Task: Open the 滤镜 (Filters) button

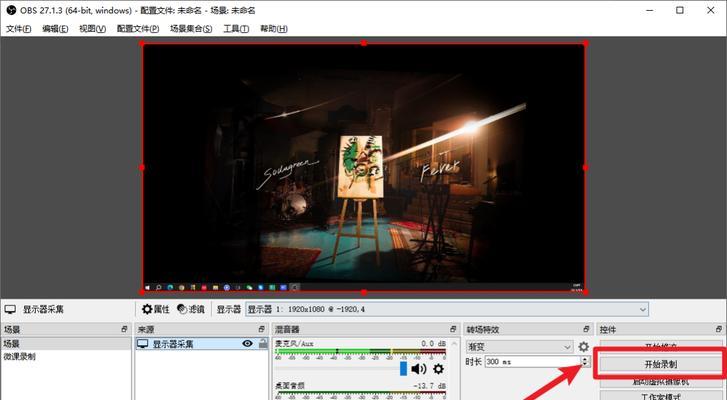Action: [x=191, y=309]
